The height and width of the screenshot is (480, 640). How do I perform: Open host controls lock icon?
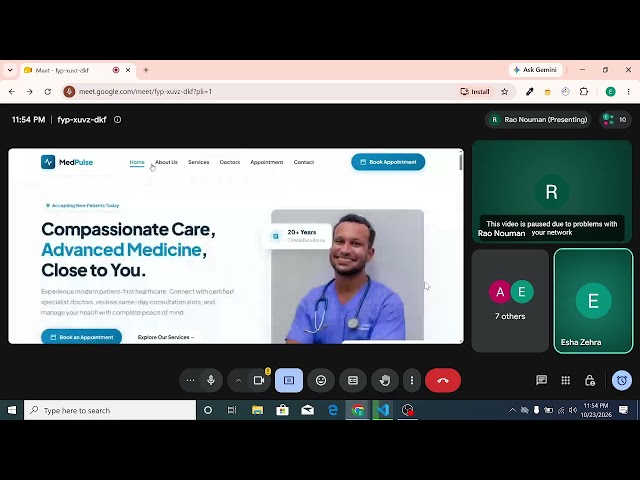590,380
